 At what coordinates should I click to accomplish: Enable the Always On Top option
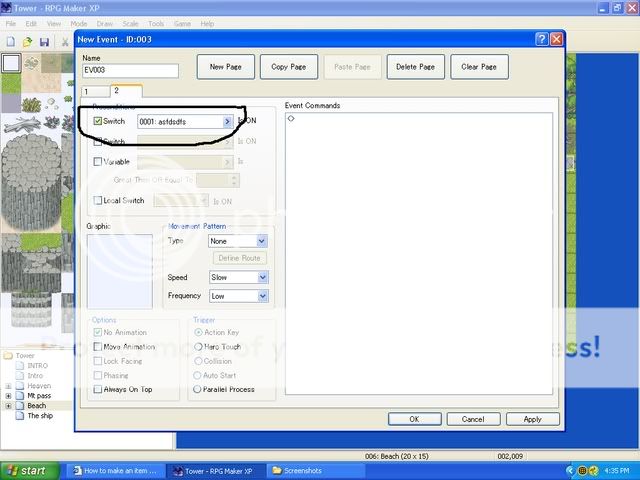pos(97,389)
